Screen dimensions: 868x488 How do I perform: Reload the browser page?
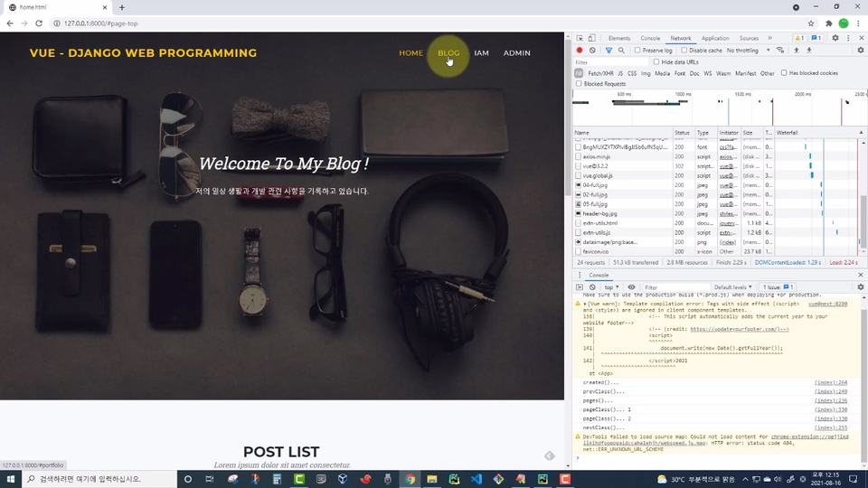[39, 23]
